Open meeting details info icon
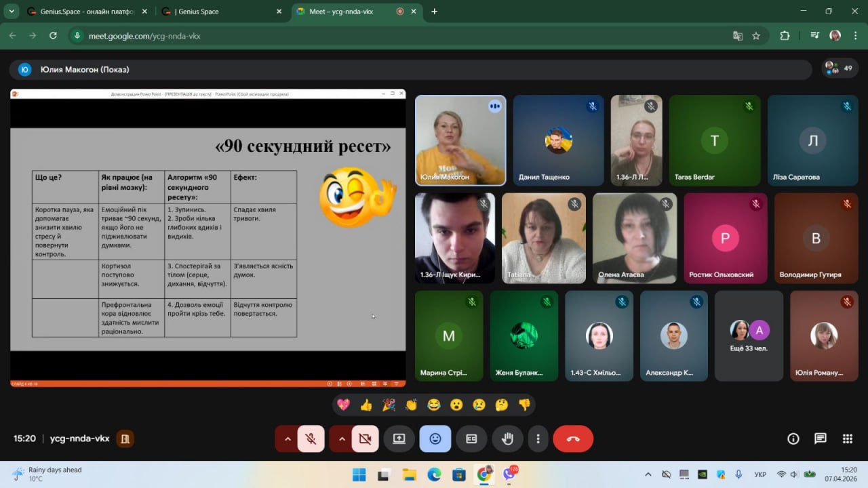Screen dimensions: 868x488 pyautogui.click(x=793, y=439)
